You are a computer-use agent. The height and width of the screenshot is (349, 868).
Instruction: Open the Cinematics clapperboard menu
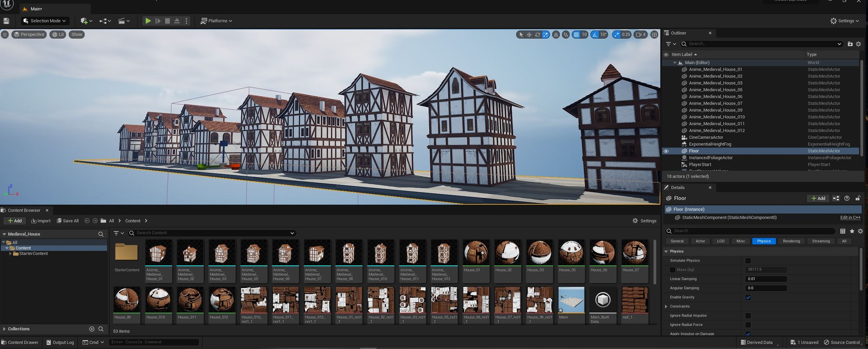click(124, 21)
